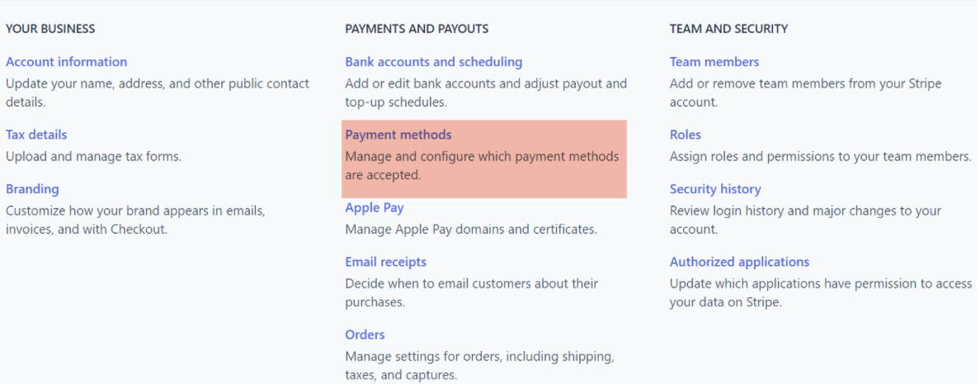Image resolution: width=980 pixels, height=384 pixels.
Task: Open the Team members page
Action: 714,62
